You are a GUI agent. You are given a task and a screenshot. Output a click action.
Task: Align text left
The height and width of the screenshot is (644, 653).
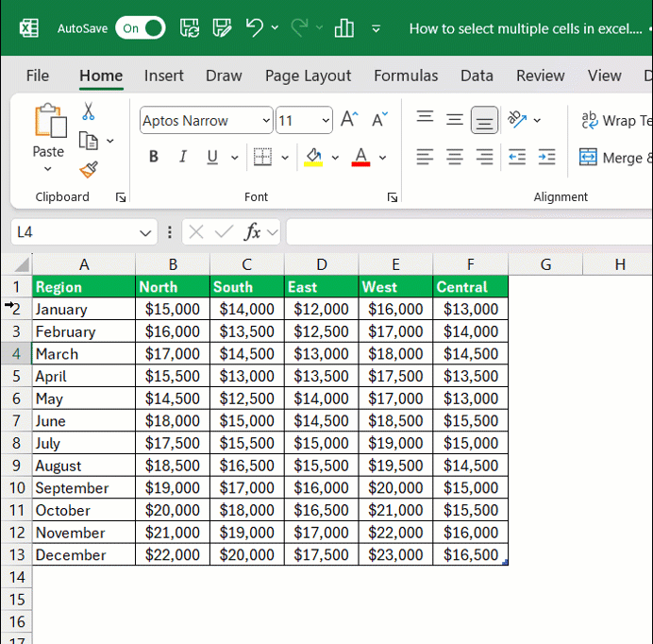coord(425,157)
